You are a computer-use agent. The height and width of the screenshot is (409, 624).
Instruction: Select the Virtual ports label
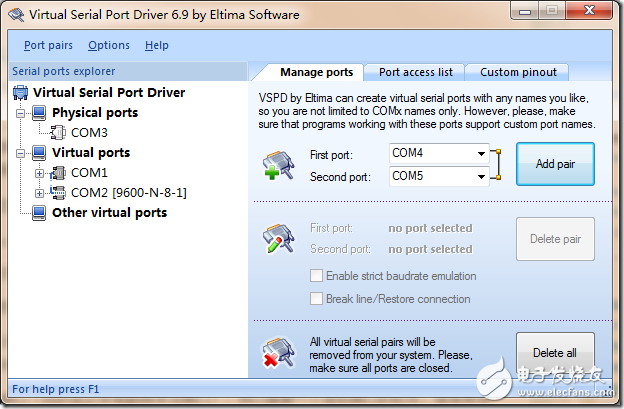(91, 152)
